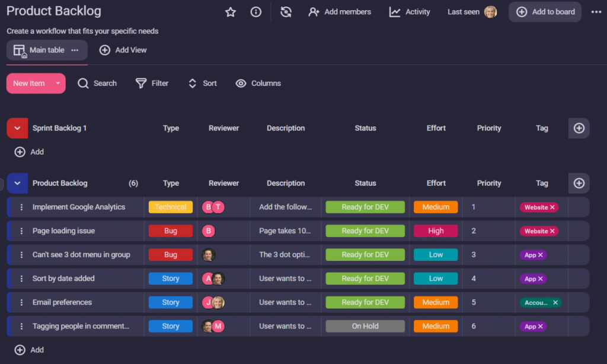Open Columns visibility settings
Viewport: 607px width, 364px height.
pos(258,84)
